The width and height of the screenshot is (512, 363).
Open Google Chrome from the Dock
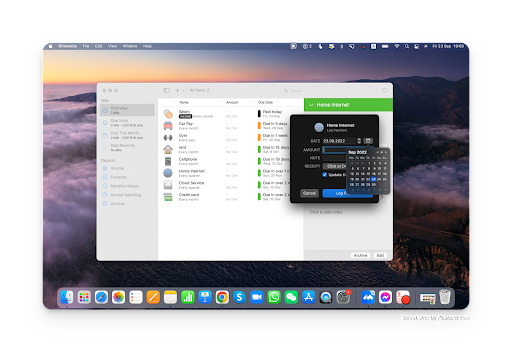point(222,297)
